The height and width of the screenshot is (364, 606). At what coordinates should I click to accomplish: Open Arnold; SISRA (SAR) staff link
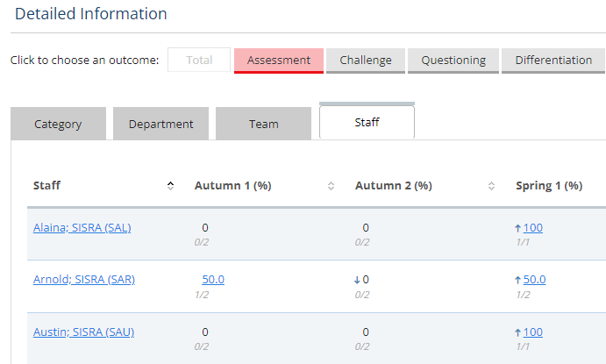point(84,280)
